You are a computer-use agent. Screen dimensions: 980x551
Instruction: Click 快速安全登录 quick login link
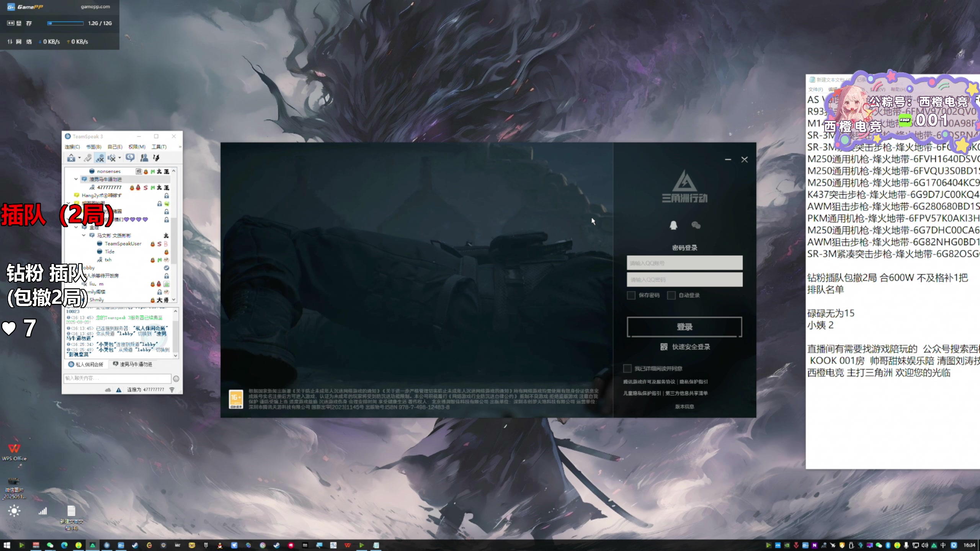(691, 347)
